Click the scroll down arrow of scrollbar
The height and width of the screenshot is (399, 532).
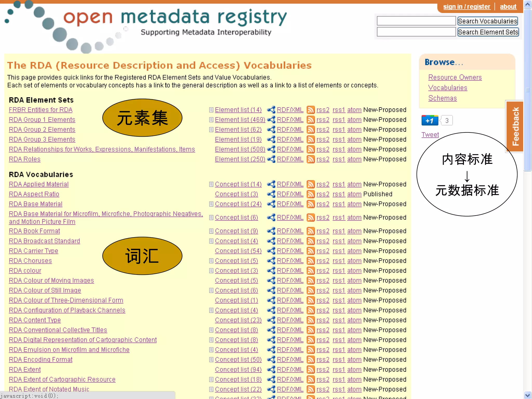[527, 395]
